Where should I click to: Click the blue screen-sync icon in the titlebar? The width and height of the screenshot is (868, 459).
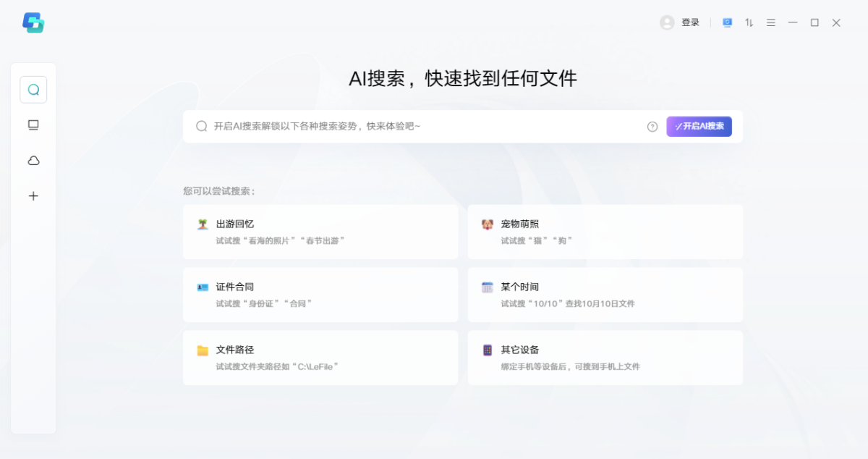pyautogui.click(x=726, y=22)
